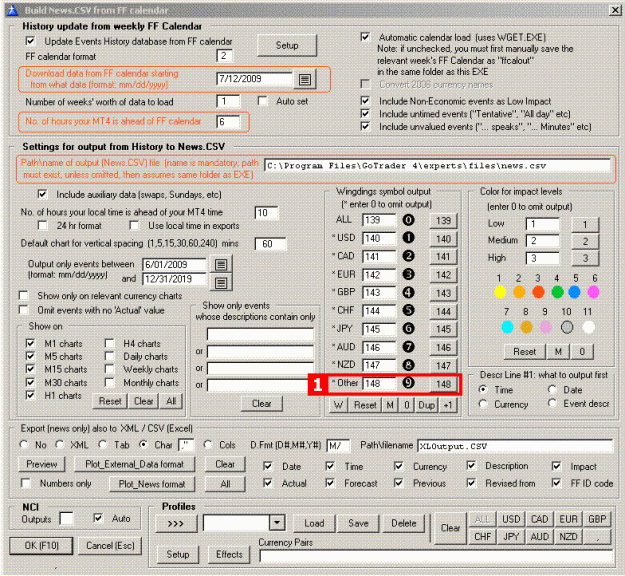Select the Tab export radio option

103,444
